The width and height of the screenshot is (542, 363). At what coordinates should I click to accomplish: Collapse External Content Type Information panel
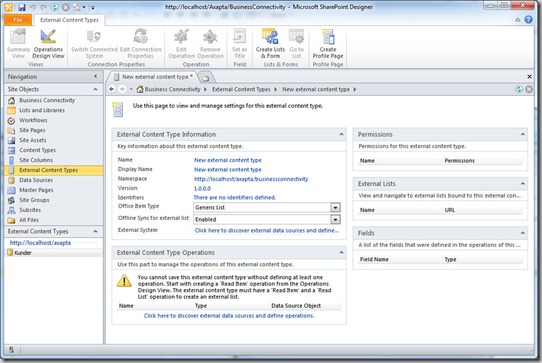click(341, 134)
